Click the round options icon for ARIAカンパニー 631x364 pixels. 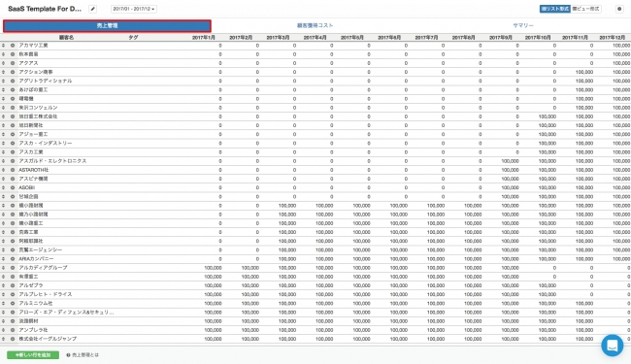click(13, 258)
